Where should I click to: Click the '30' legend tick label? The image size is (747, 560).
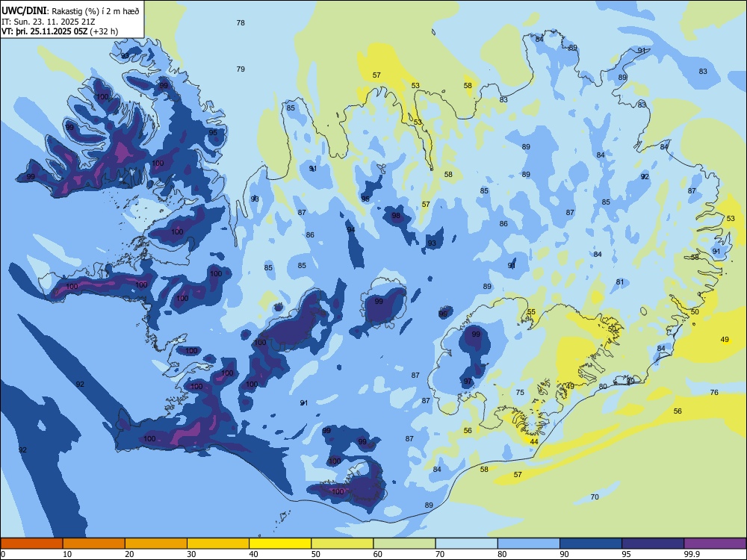[x=191, y=554]
